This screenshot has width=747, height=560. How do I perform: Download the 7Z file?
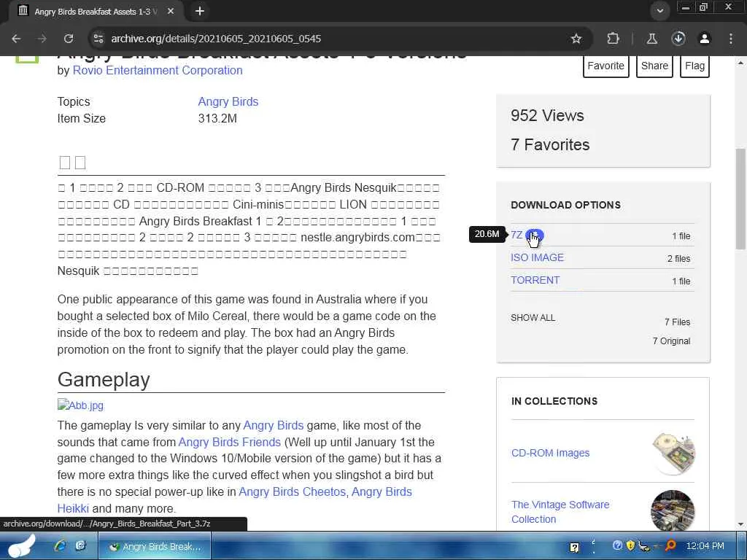click(516, 236)
